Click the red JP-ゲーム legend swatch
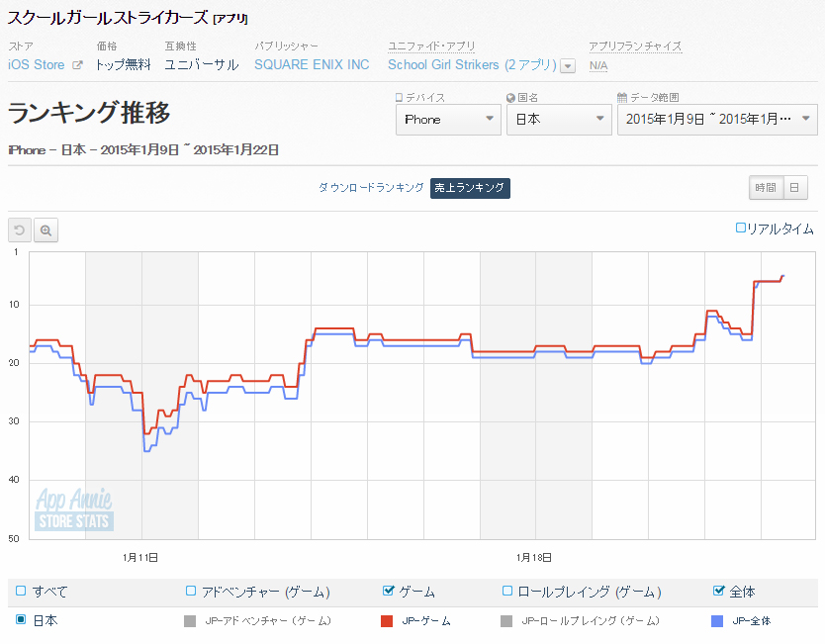The width and height of the screenshot is (825, 644). [388, 621]
